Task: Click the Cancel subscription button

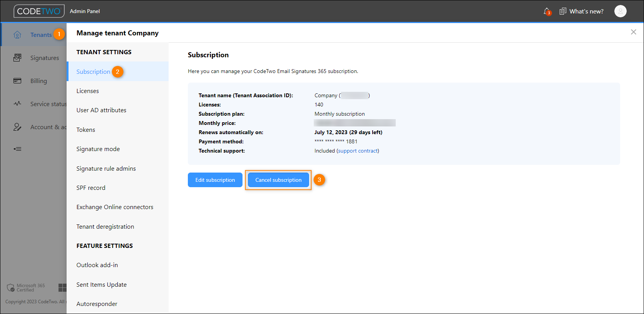Action: tap(278, 180)
